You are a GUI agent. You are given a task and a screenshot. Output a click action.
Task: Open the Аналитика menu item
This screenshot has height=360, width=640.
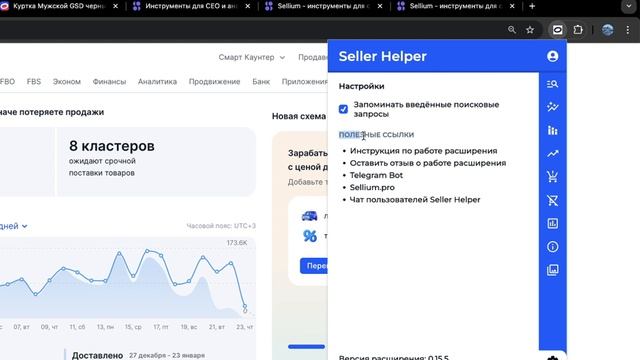pos(157,82)
